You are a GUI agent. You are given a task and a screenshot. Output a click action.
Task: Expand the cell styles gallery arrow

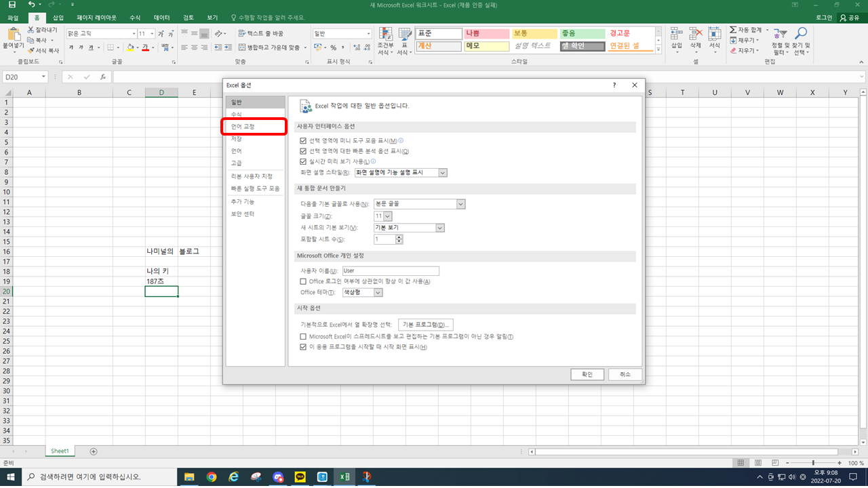[658, 49]
